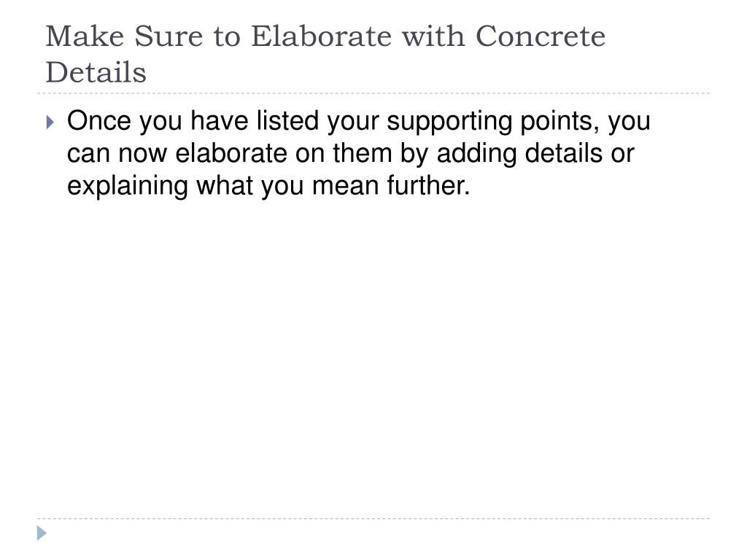The image size is (747, 560).
Task: Click the word "Make" at title start
Action: 85,36
